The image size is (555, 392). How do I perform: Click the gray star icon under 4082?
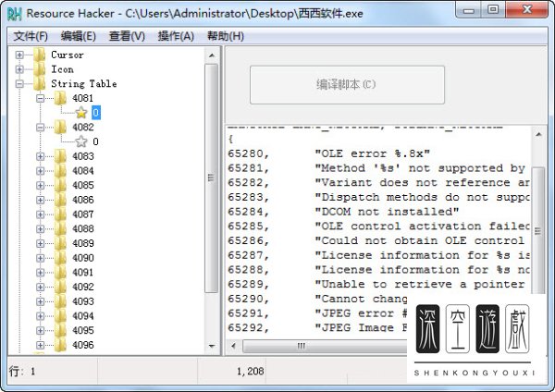point(81,141)
